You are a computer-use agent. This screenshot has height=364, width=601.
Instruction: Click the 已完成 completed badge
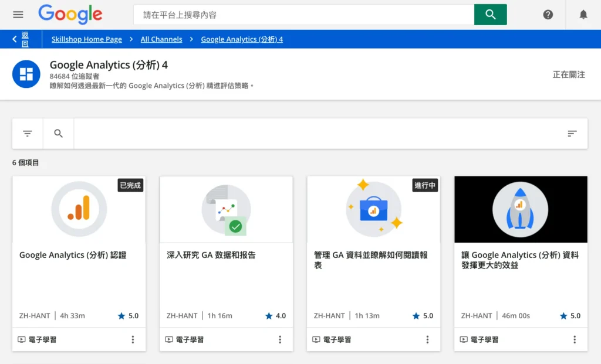click(x=130, y=185)
